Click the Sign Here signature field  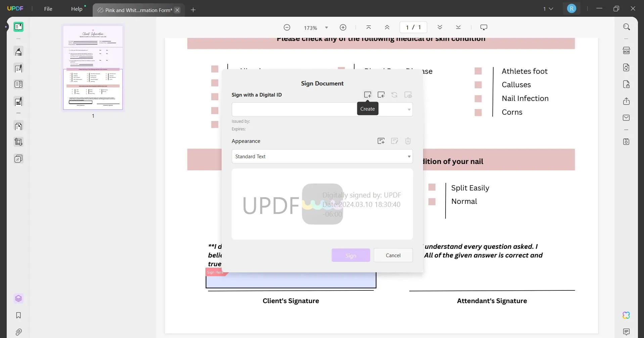click(x=291, y=280)
